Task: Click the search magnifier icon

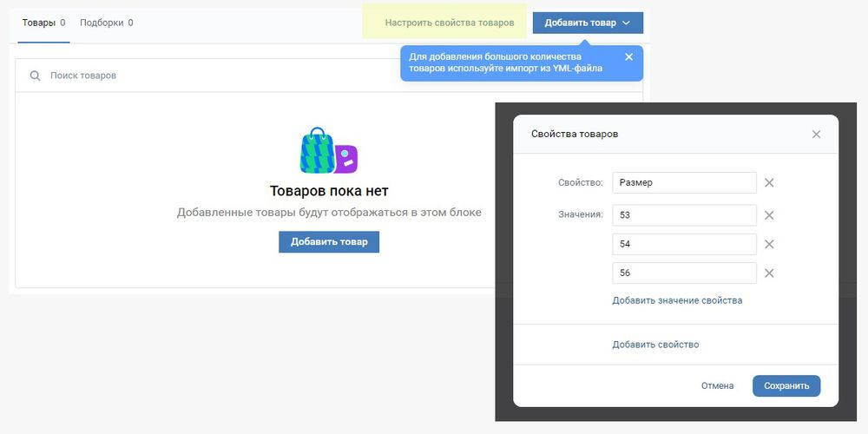Action: coord(35,76)
